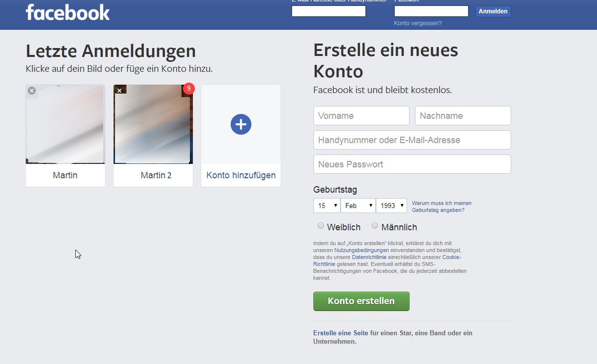Focus the Vorname field

(361, 116)
